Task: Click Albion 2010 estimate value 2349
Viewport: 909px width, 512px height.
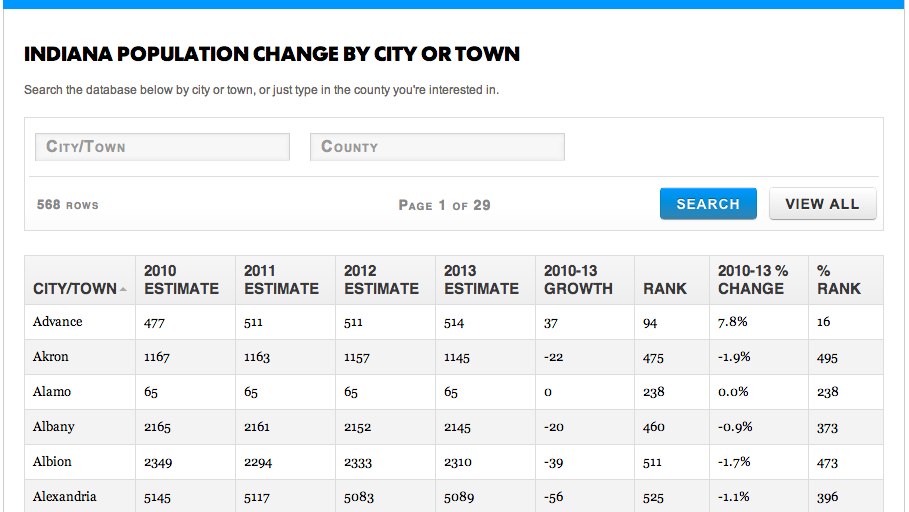Action: [x=158, y=463]
